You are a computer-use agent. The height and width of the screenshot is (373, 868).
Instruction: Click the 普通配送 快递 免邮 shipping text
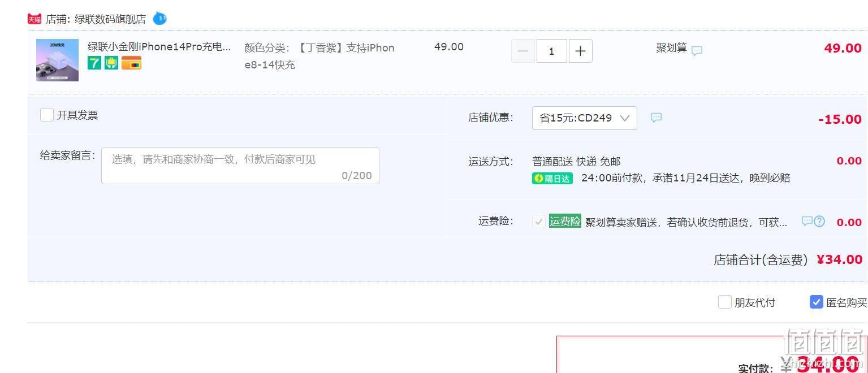pyautogui.click(x=576, y=162)
